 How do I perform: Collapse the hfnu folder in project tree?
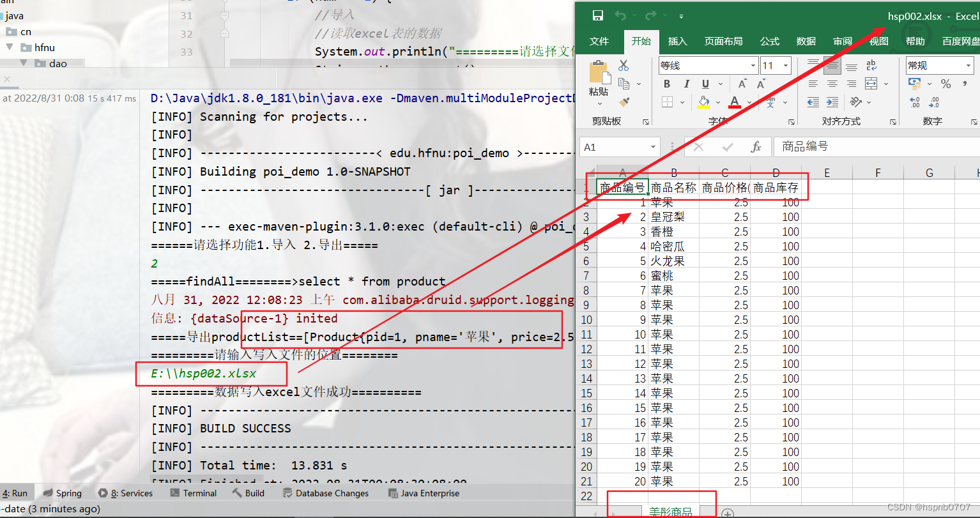(x=9, y=47)
